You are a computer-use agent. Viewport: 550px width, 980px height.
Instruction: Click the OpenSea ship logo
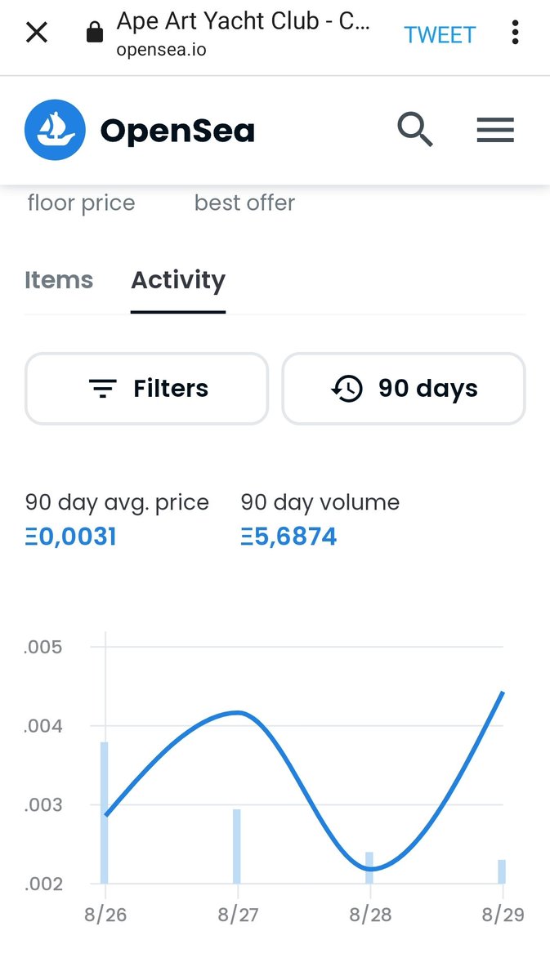pyautogui.click(x=56, y=130)
